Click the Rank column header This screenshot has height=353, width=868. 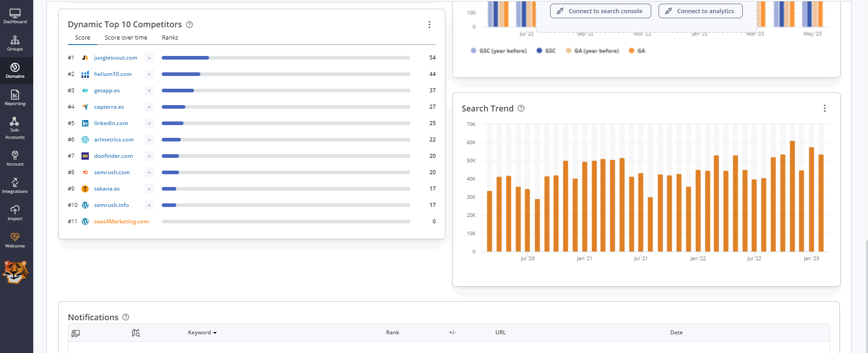coord(393,333)
